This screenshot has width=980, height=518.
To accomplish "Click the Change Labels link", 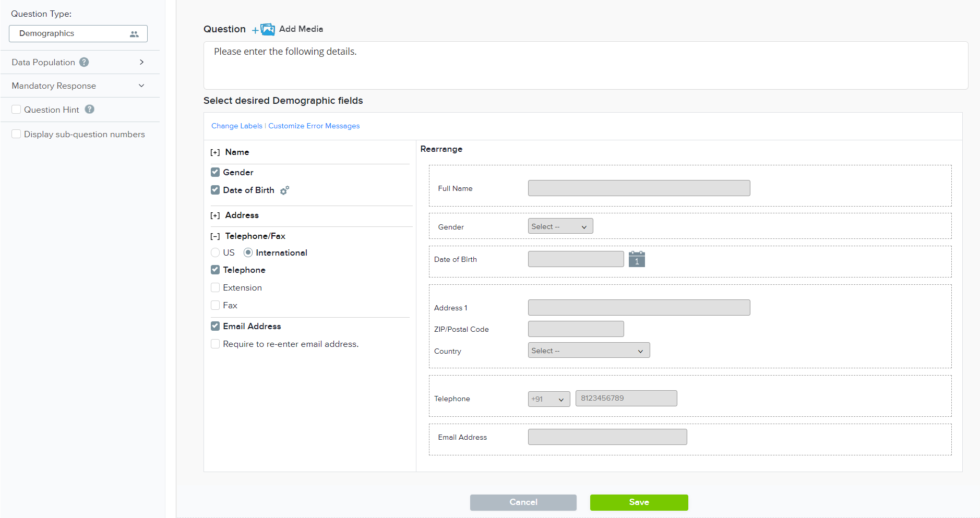I will [236, 126].
